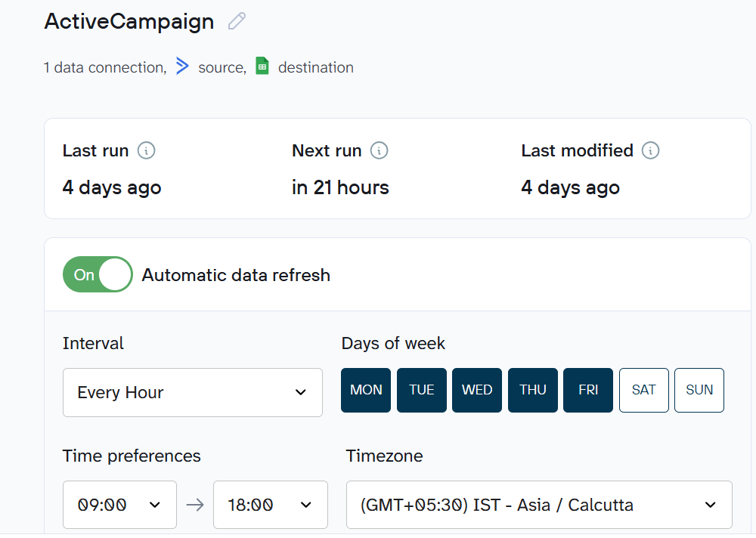Enable SAT in Days of week
756x538 pixels.
[x=643, y=390]
